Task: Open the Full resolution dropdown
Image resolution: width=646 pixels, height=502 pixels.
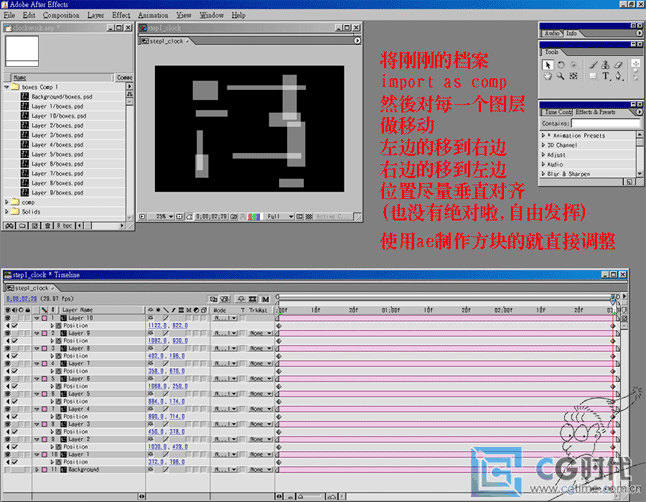Action: click(279, 216)
